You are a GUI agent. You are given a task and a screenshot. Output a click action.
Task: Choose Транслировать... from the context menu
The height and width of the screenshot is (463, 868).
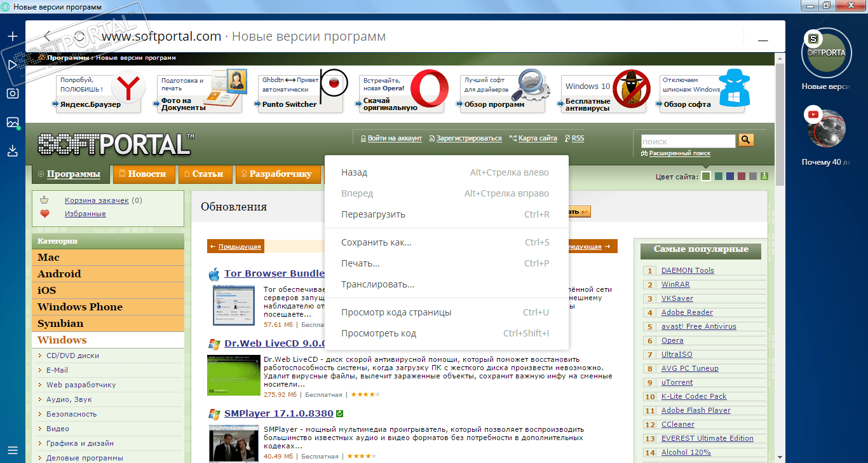pos(446,284)
